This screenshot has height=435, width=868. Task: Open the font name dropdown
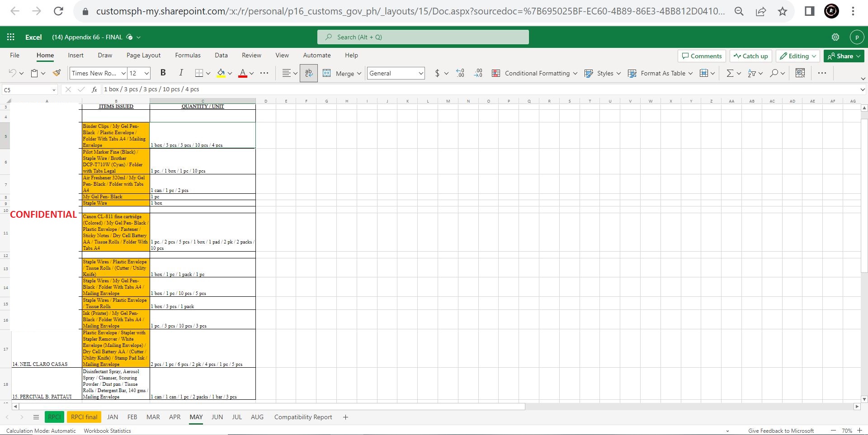[123, 73]
